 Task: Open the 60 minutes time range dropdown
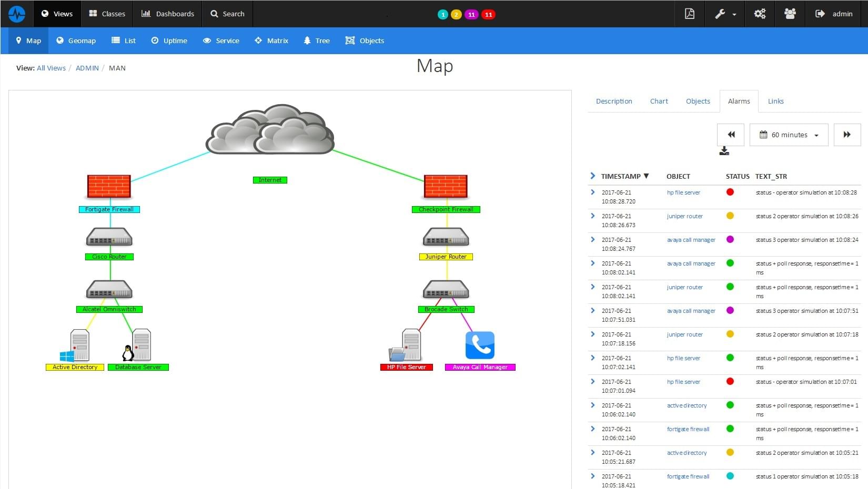789,135
